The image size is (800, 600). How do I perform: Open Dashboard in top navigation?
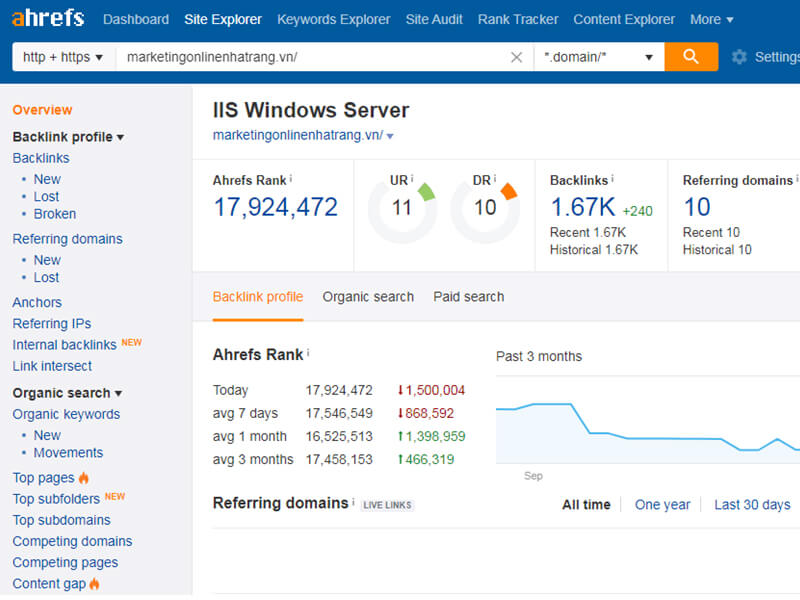[x=136, y=19]
